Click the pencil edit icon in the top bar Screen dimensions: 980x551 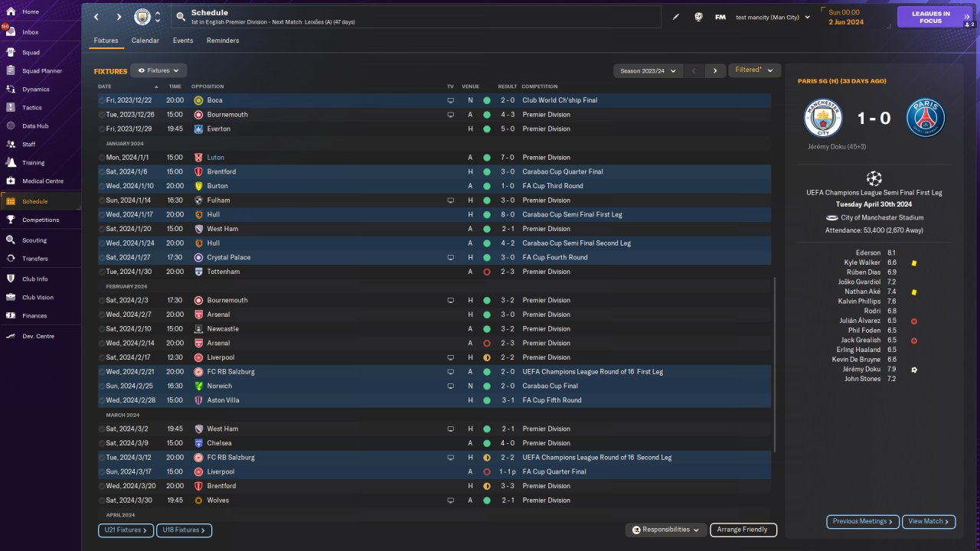pos(676,17)
